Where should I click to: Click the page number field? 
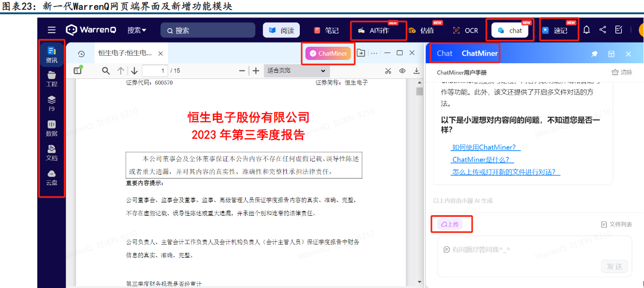click(x=155, y=71)
